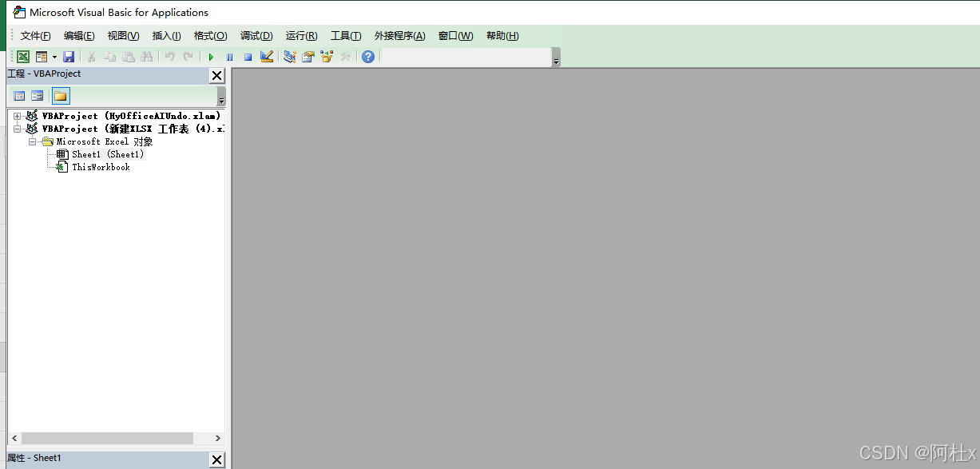Image resolution: width=980 pixels, height=469 pixels.
Task: Click the Paste clipboard icon
Action: pyautogui.click(x=128, y=57)
